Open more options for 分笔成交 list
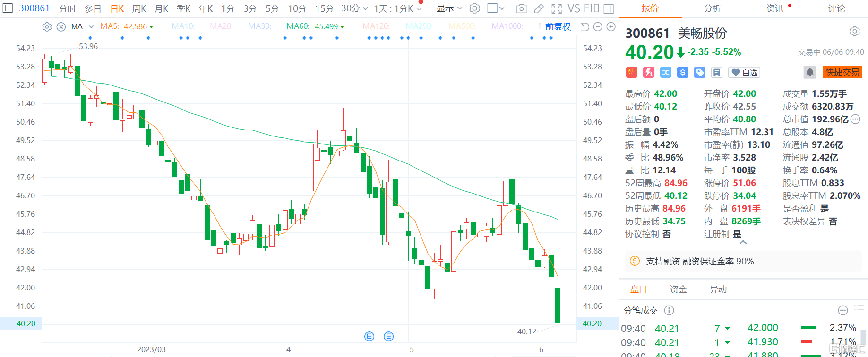This screenshot has height=357, width=868. coord(843,310)
